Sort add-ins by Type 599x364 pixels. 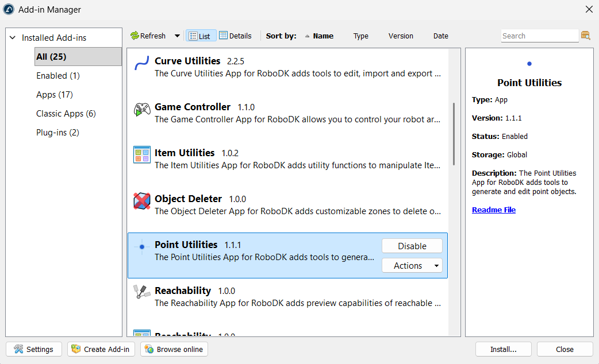[360, 36]
